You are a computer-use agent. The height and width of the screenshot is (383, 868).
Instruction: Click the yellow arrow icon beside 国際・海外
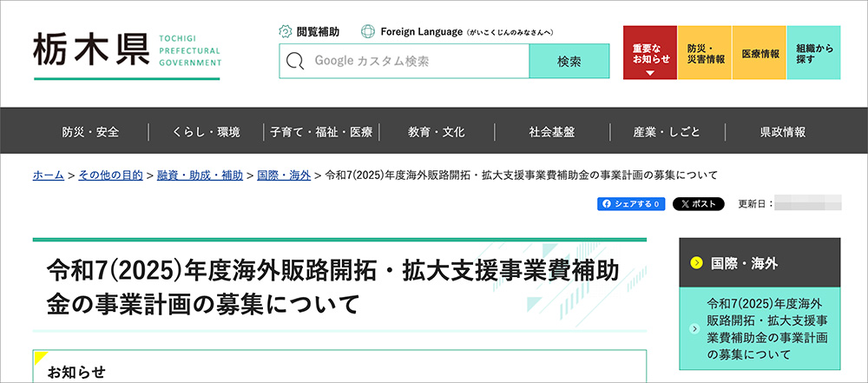(696, 263)
